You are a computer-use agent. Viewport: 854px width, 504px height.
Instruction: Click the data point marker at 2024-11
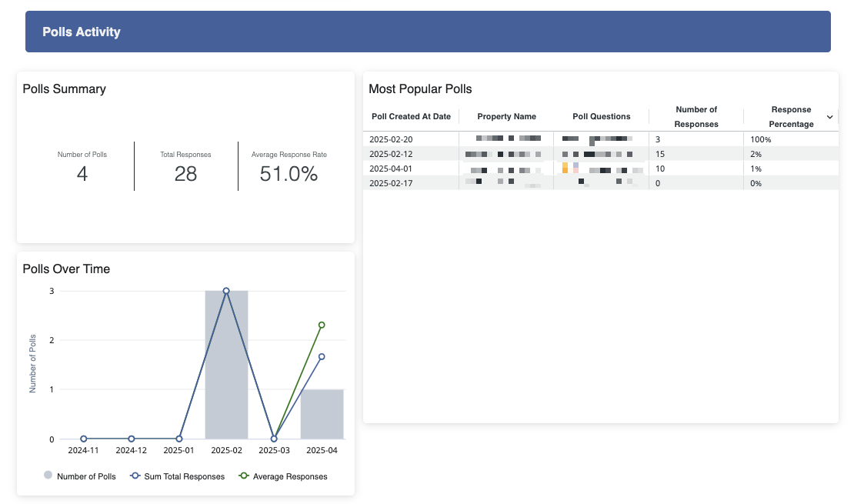tap(84, 439)
